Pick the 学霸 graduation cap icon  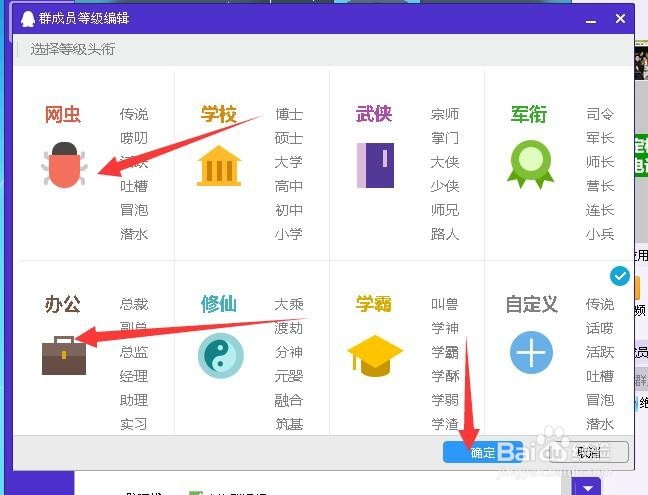tap(375, 356)
